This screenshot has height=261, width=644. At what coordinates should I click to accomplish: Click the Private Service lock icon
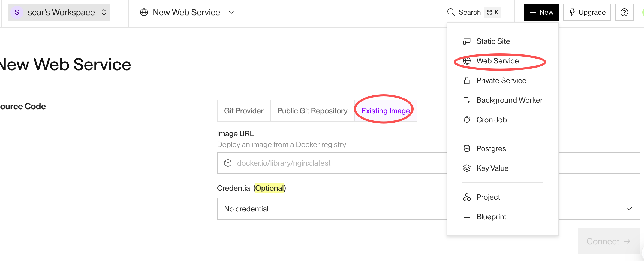point(467,81)
